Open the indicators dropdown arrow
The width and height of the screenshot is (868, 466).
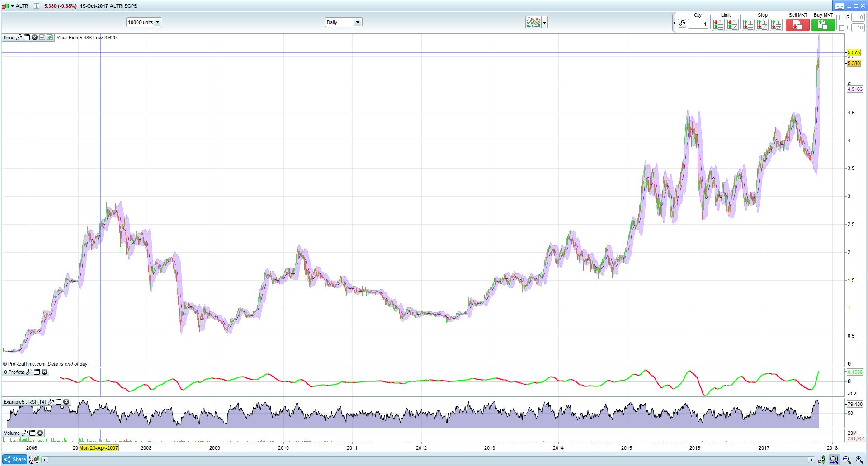click(544, 22)
